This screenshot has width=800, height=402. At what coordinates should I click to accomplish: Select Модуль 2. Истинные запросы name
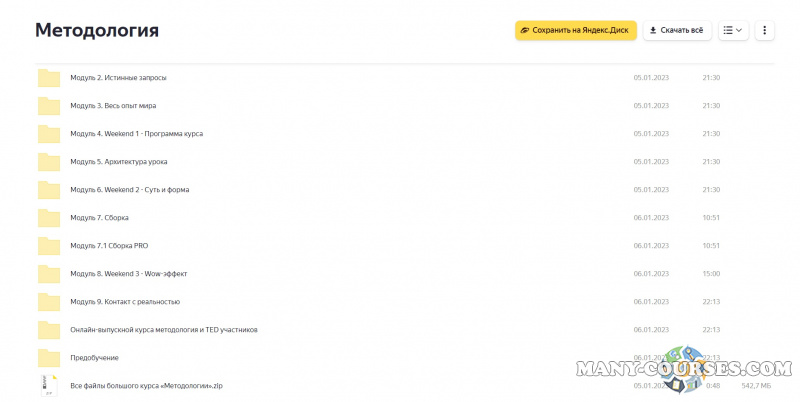(x=118, y=78)
